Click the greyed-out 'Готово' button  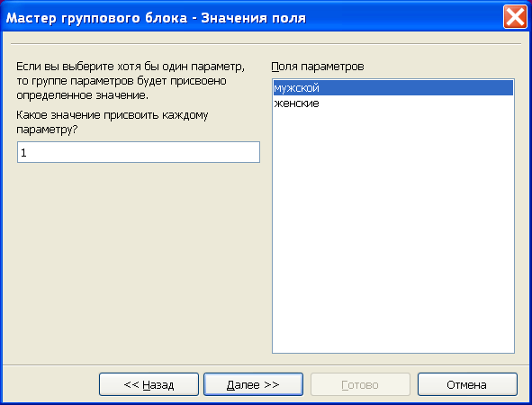point(360,384)
